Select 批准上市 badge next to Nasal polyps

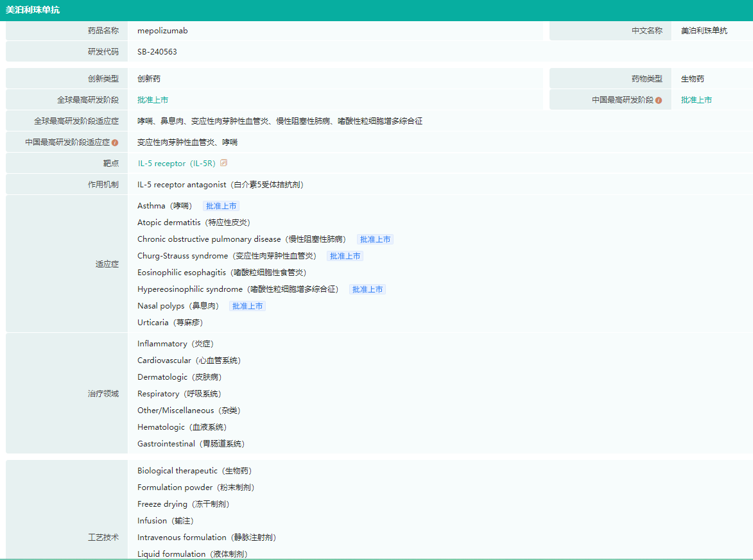pos(247,306)
